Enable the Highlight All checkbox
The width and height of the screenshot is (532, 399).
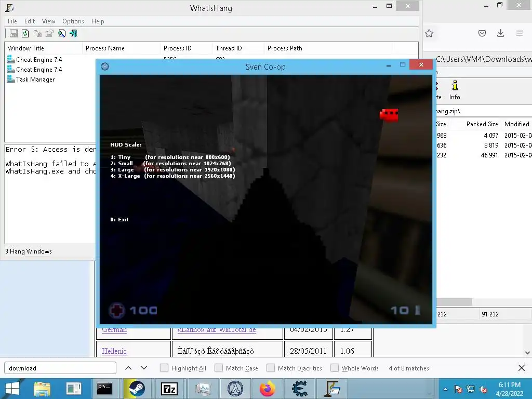click(x=164, y=368)
